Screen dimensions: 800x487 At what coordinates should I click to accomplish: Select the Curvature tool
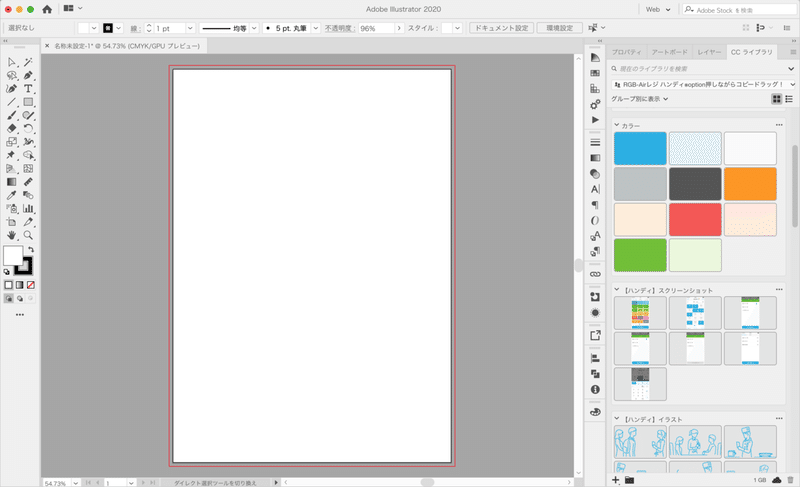click(11, 89)
